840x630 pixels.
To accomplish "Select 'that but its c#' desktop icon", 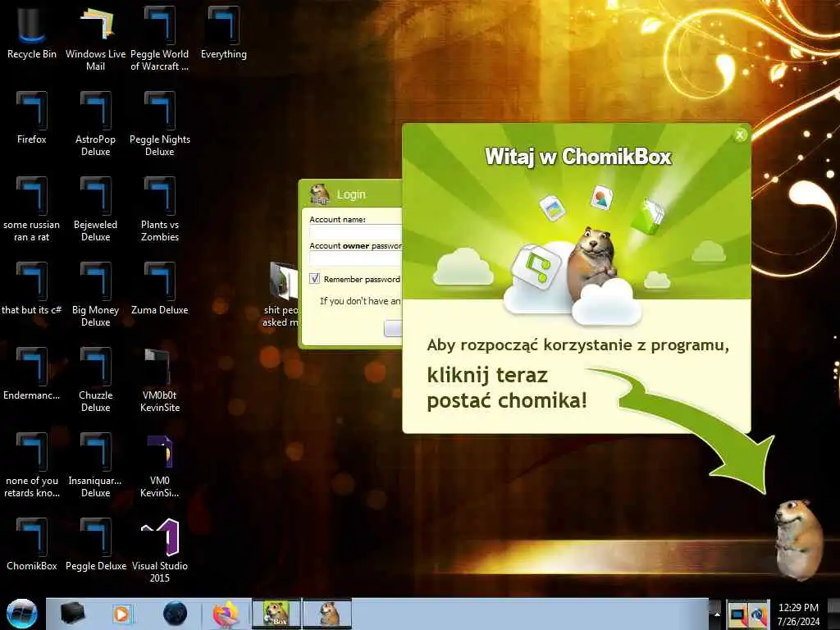I will 32,289.
